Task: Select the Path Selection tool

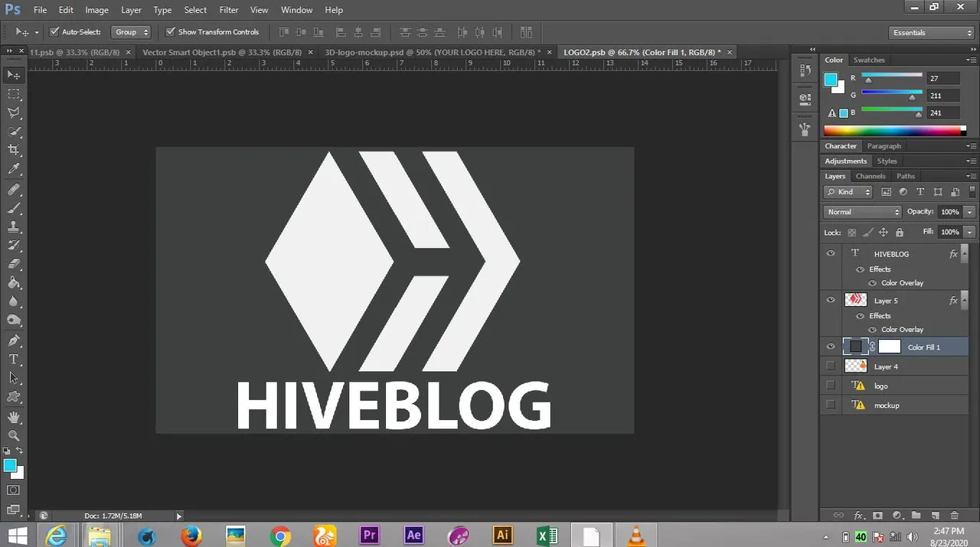Action: point(14,378)
